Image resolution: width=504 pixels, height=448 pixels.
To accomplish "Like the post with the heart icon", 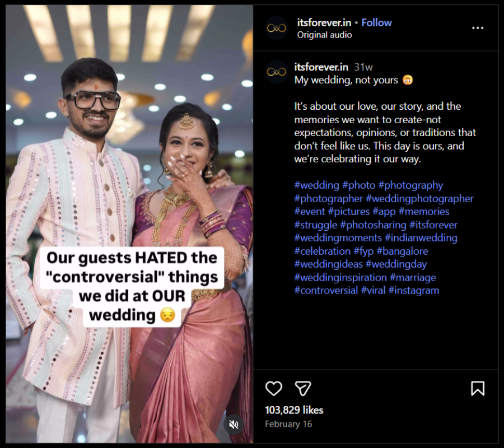I will [x=273, y=388].
